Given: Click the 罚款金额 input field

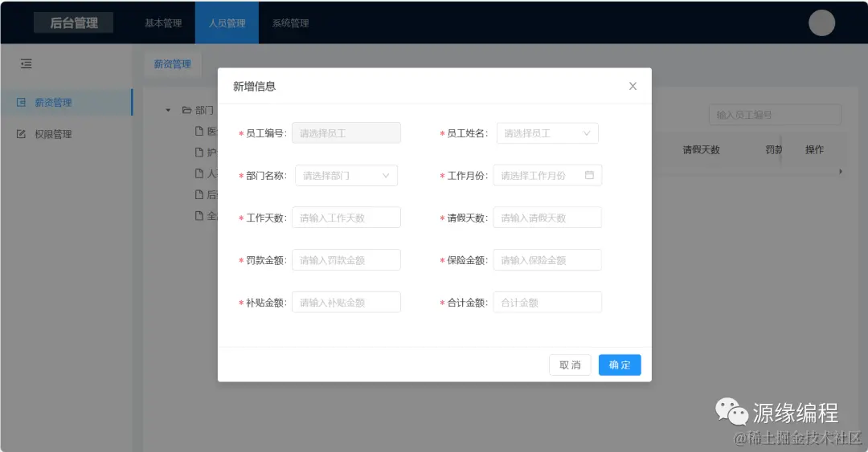Looking at the screenshot, I should click(346, 260).
